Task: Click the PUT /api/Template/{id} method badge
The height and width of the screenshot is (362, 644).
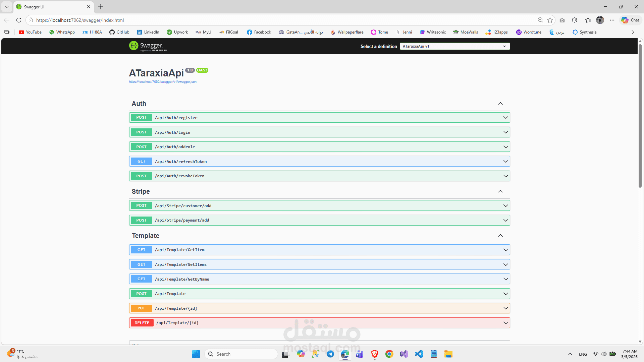Action: pyautogui.click(x=141, y=308)
